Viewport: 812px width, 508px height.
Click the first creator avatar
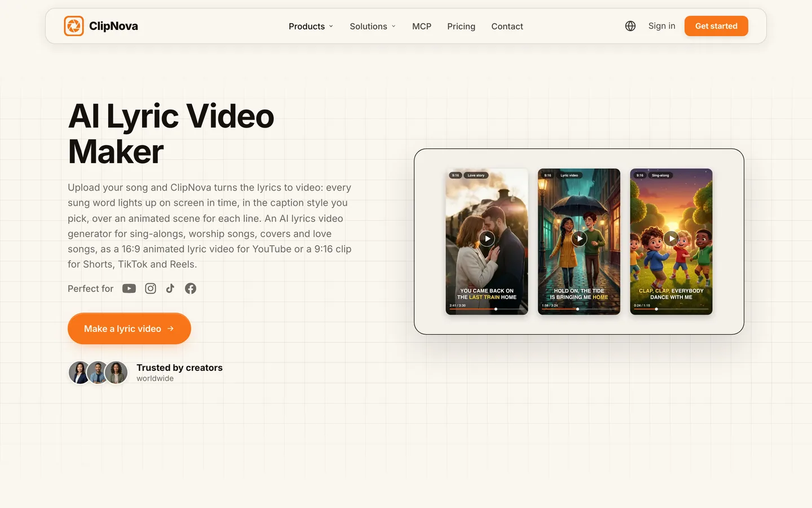tap(80, 373)
